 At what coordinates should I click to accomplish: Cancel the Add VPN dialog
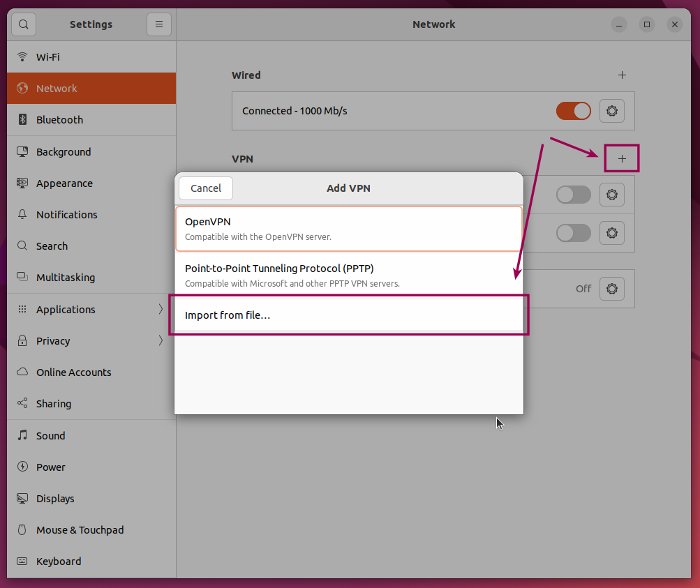coord(205,188)
